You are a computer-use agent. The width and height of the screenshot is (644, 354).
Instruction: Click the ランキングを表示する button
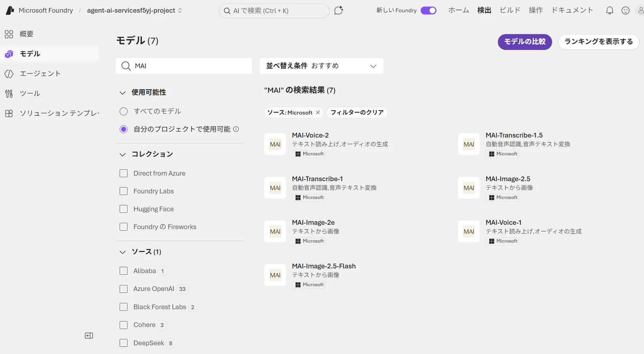click(599, 42)
